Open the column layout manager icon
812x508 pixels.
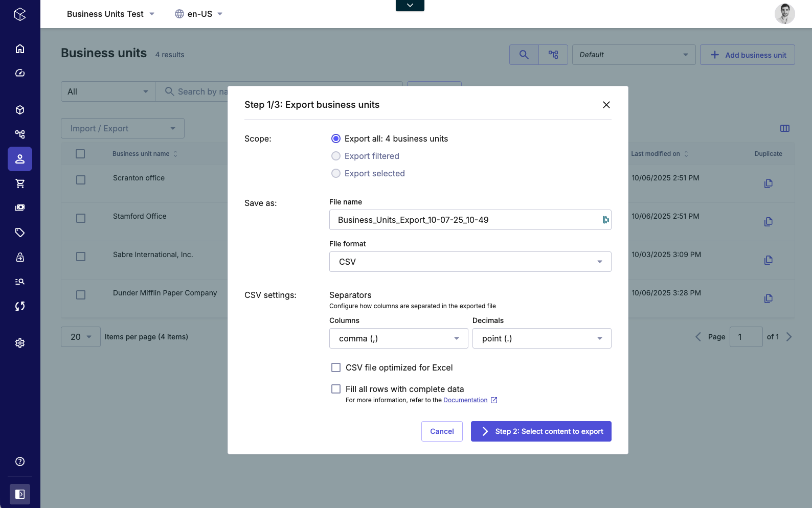784,128
